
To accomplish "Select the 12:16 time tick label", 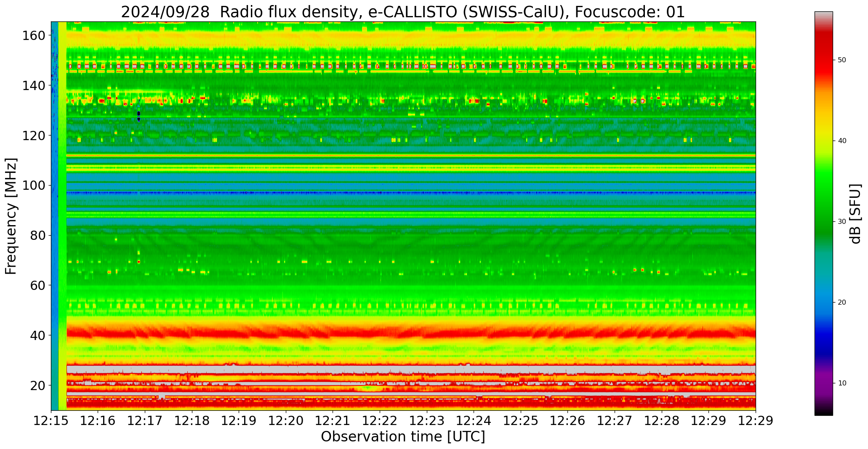I will tap(98, 421).
